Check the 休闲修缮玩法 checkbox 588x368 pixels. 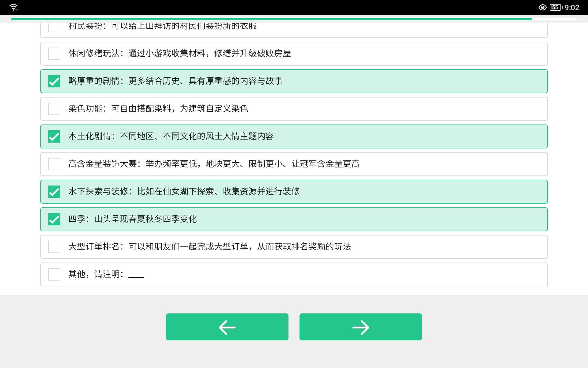pos(54,54)
